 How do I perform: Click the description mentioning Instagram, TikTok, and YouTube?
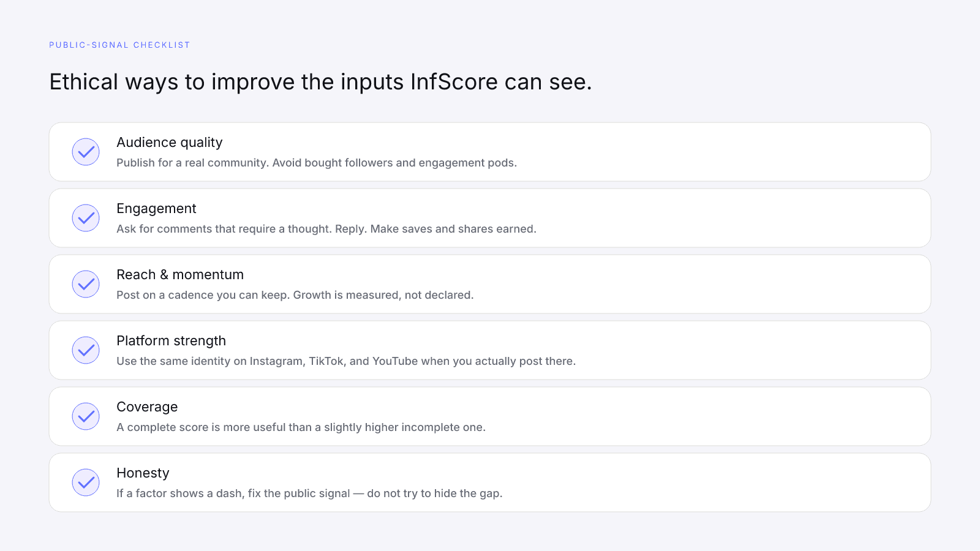[346, 361]
